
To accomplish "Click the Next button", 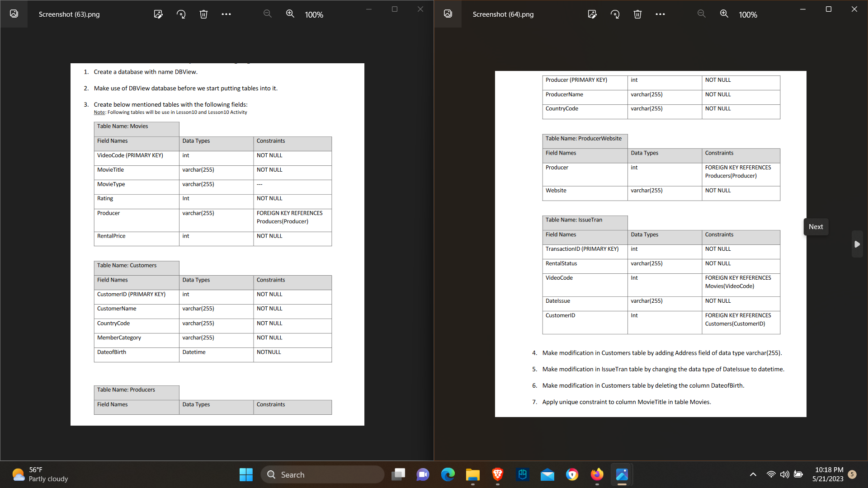I will 816,226.
